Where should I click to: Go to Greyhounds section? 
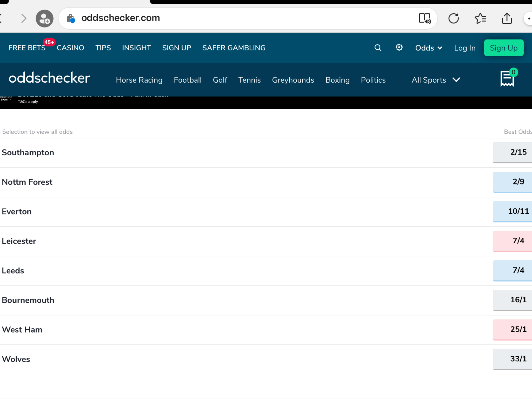[293, 80]
